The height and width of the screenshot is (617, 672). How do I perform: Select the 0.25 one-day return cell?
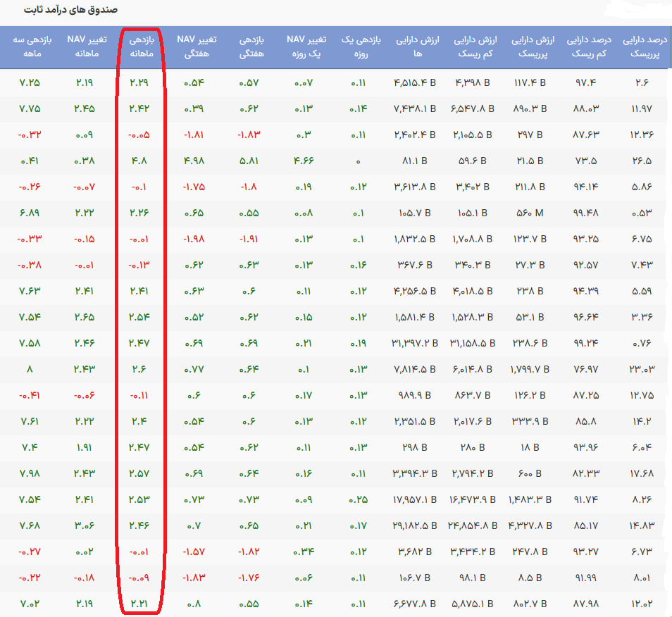coord(361,499)
